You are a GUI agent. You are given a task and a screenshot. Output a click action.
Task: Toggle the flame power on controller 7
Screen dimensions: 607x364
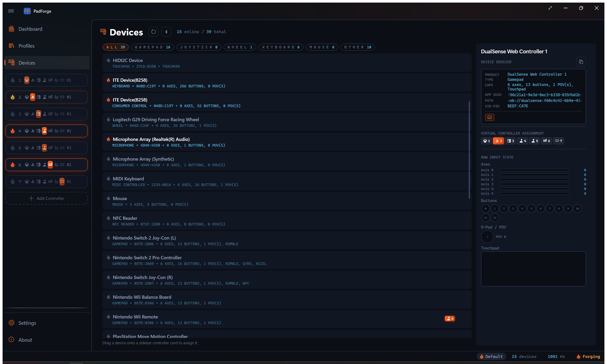pyautogui.click(x=13, y=182)
